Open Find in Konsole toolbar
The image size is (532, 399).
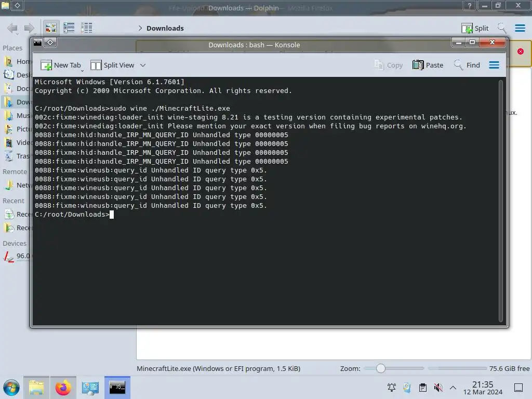click(467, 65)
